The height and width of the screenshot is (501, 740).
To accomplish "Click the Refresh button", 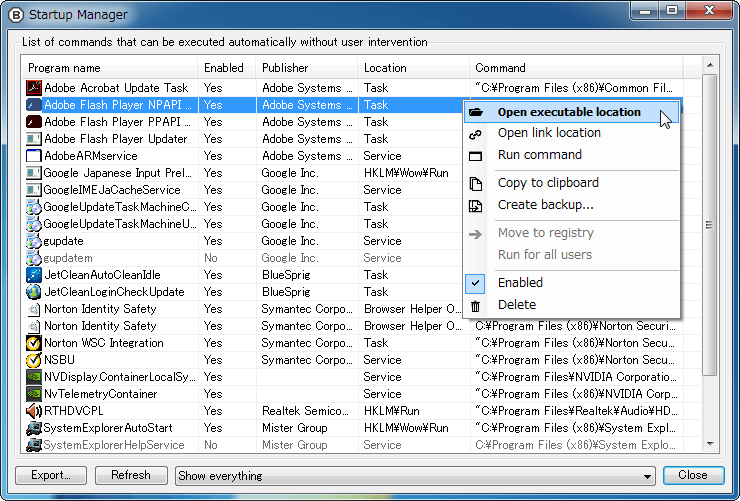I will click(x=131, y=475).
